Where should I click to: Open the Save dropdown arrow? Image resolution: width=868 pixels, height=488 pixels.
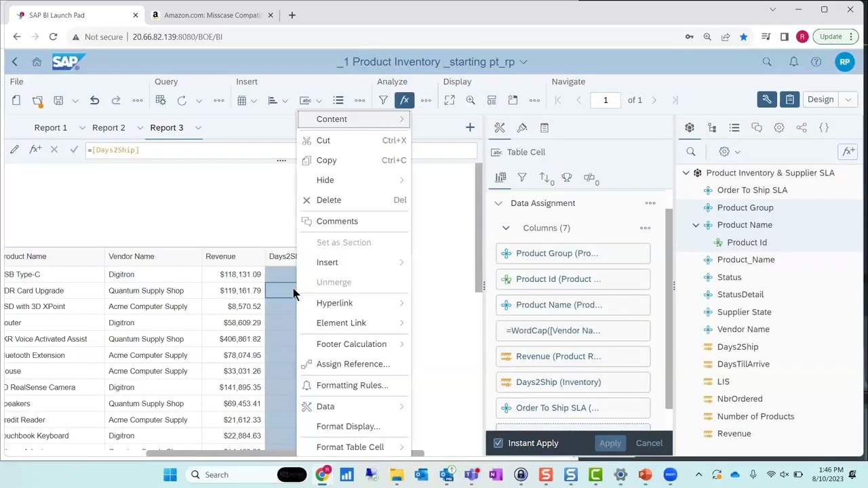point(75,100)
